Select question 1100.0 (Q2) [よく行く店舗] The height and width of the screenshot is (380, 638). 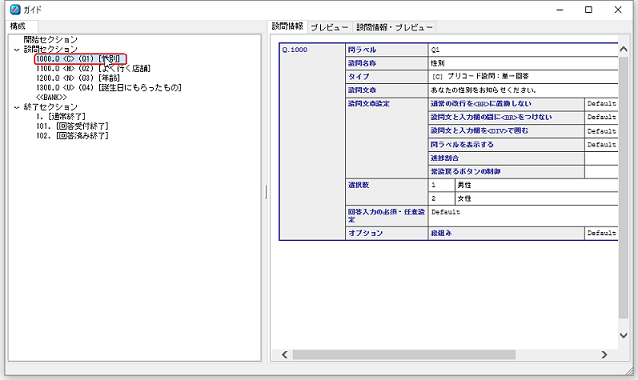coord(93,68)
